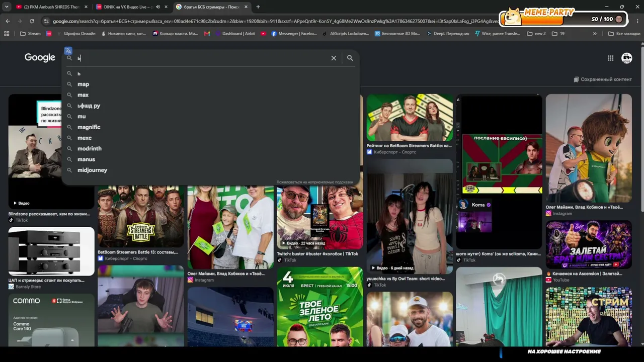Screen dimensions: 644x362
Task: Open the AEScripts Lockdown bookmark
Action: pos(345,34)
